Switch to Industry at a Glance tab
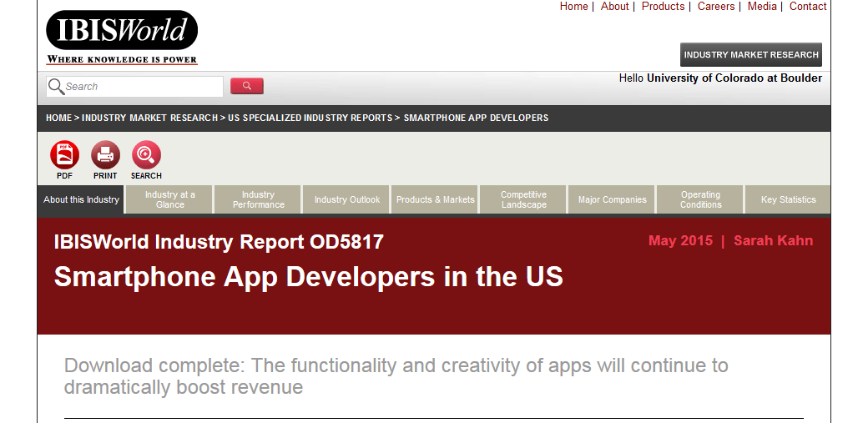The height and width of the screenshot is (423, 868). pyautogui.click(x=170, y=199)
